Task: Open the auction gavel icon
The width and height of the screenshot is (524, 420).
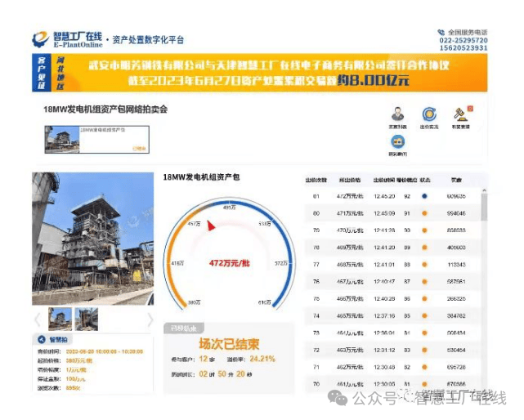Action: click(x=460, y=114)
